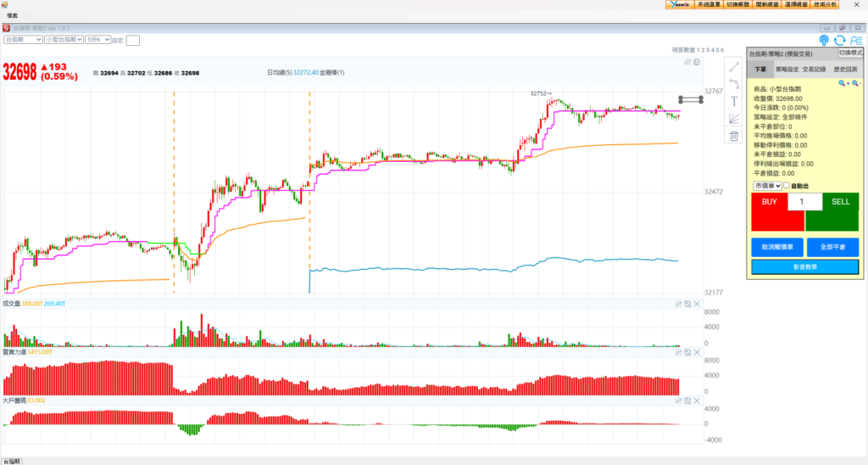Switch to the 策略設定 tab
868x465 pixels.
[x=787, y=70]
